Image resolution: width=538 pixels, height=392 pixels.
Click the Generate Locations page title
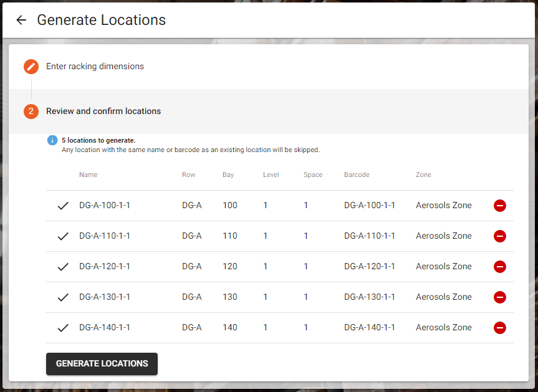(x=101, y=20)
